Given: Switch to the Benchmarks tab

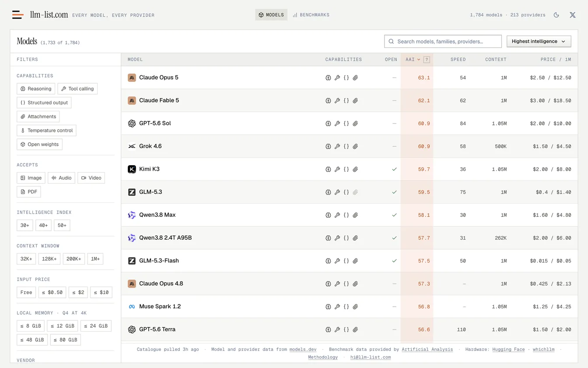Looking at the screenshot, I should (x=311, y=15).
